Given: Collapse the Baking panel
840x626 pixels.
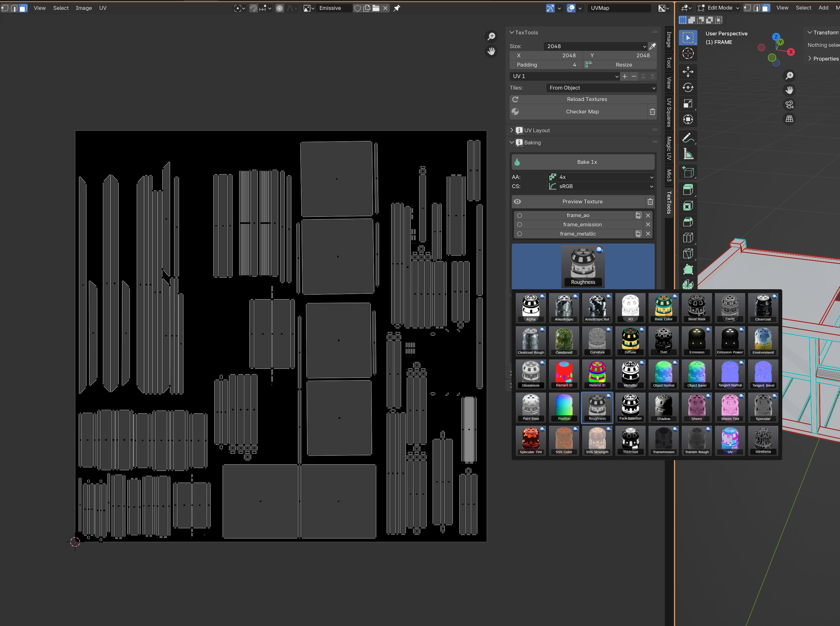Looking at the screenshot, I should tap(512, 143).
